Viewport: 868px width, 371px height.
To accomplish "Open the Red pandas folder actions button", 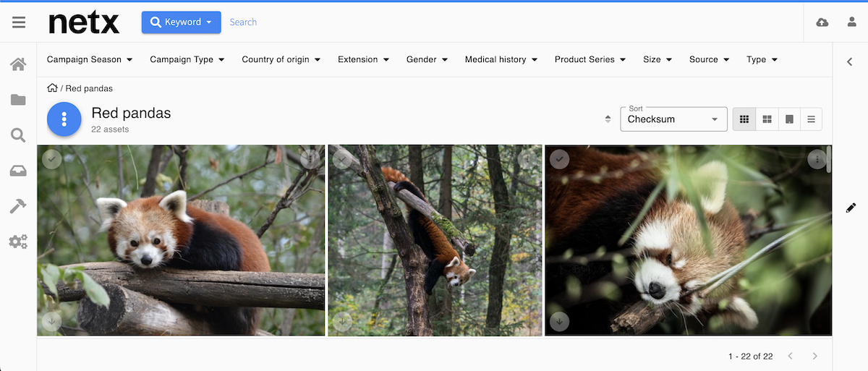I will tap(64, 119).
